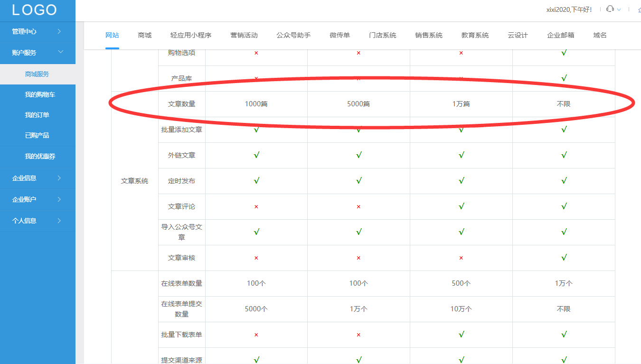Switch to the 商城 tab
This screenshot has width=641, height=364.
[144, 35]
